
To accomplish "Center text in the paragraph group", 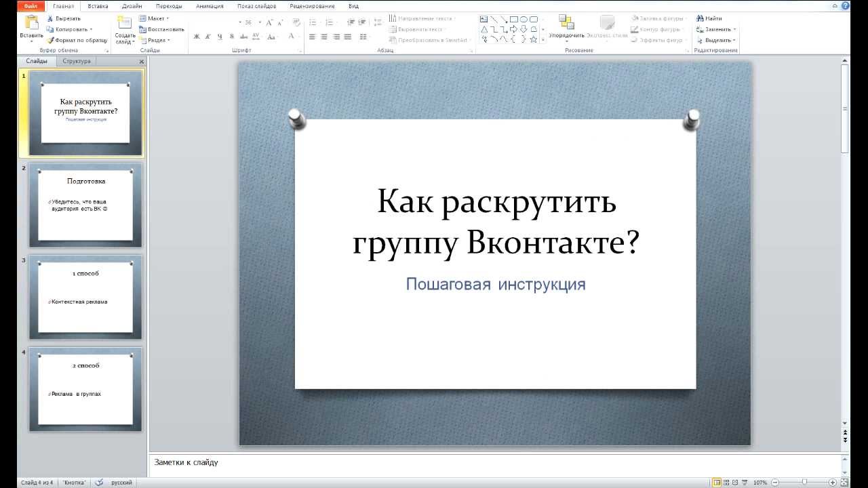I will 324,37.
